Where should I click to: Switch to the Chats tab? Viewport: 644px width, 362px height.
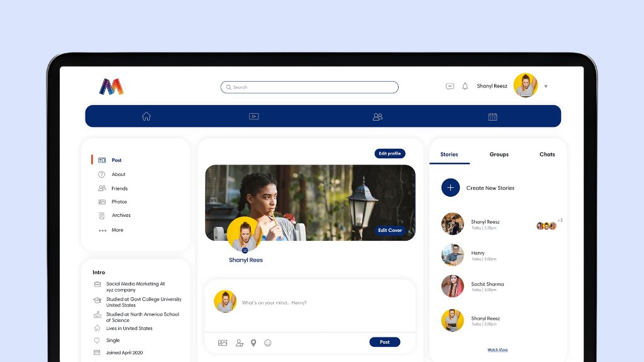547,154
